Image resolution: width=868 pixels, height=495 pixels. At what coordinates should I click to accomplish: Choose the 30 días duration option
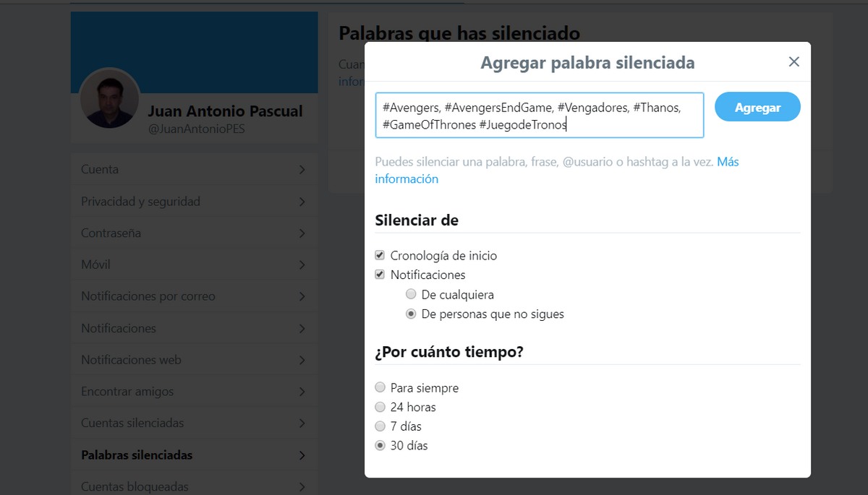point(380,446)
